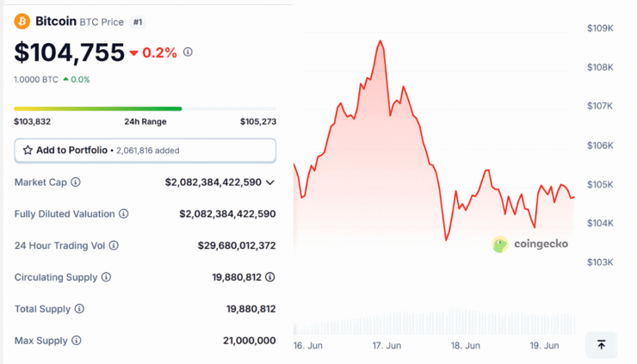This screenshot has height=364, width=637.
Task: Click the Add to Portfolio button
Action: 145,151
